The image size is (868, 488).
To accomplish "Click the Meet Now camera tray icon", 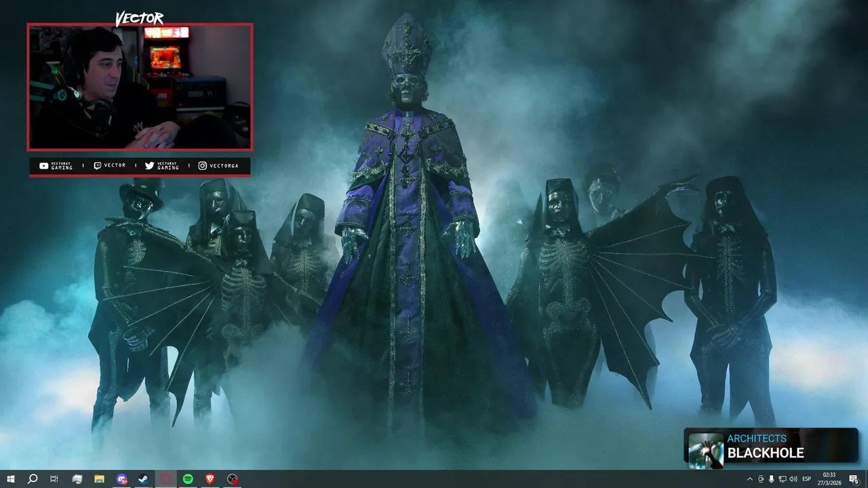I will 760,479.
